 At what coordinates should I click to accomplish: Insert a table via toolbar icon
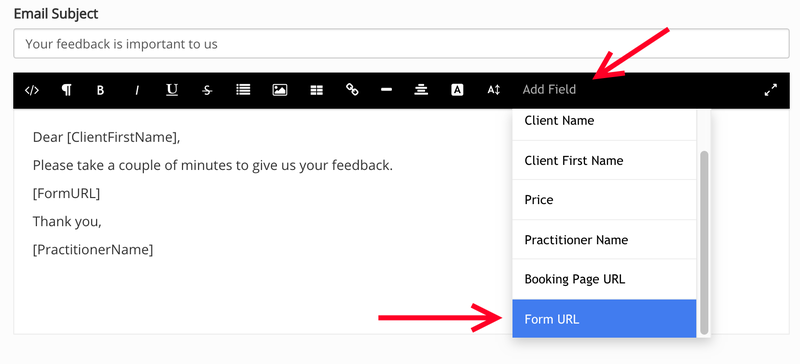coord(316,90)
